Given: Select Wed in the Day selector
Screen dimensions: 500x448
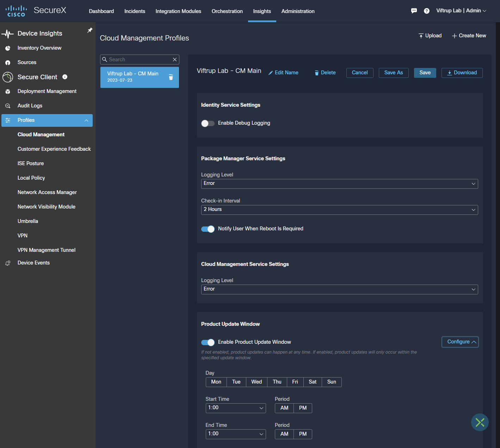Looking at the screenshot, I should point(256,382).
